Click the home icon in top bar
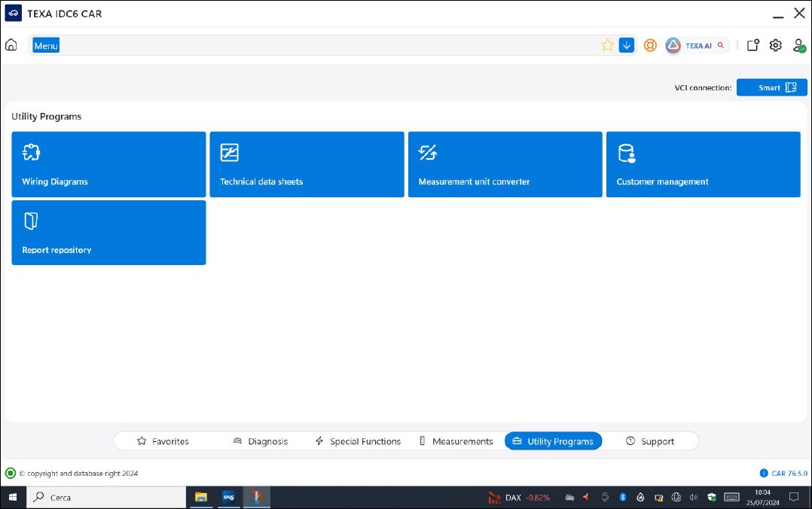This screenshot has height=509, width=812. point(11,45)
